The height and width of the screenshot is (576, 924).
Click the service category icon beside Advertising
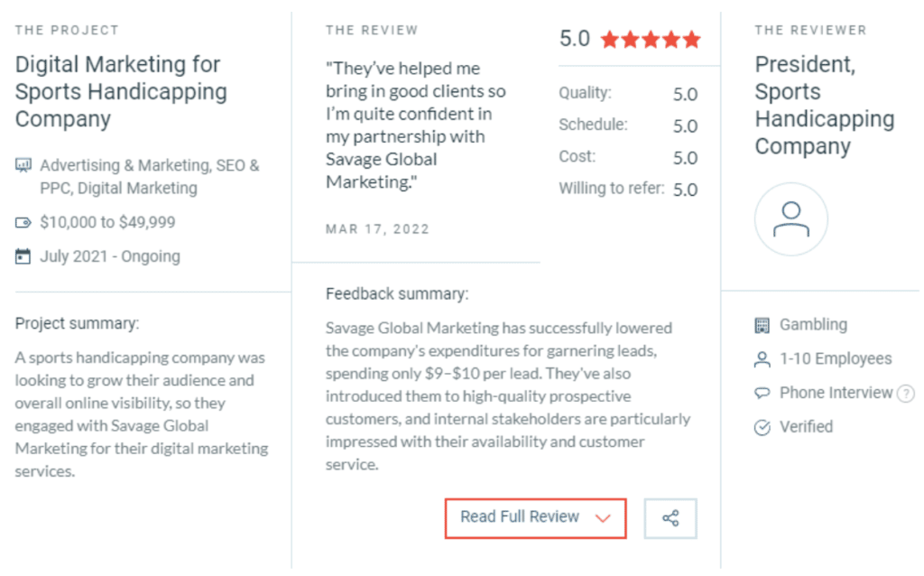(23, 165)
